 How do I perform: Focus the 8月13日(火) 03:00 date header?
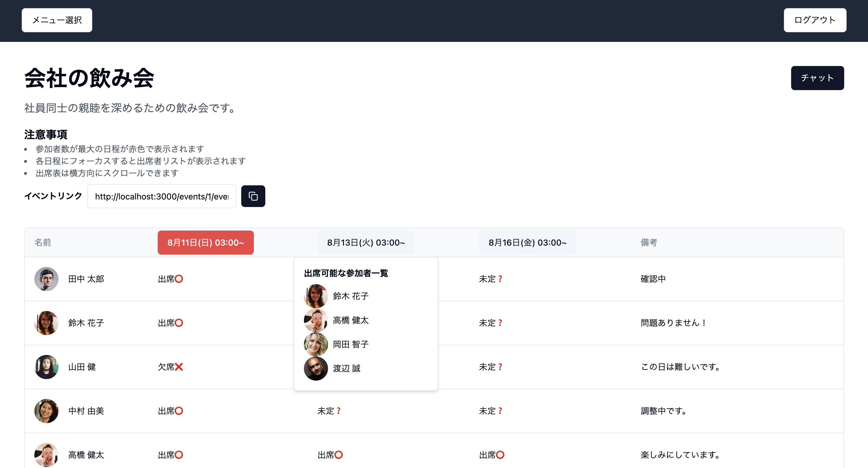pos(366,242)
